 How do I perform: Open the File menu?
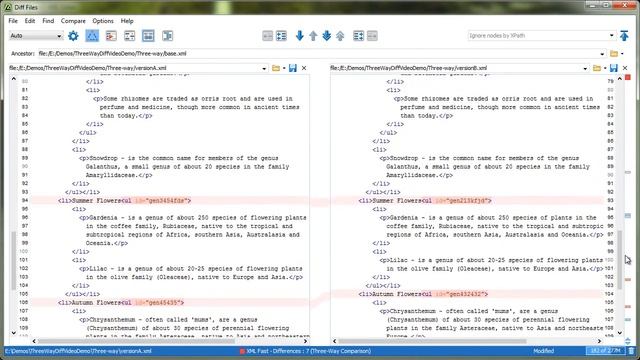[x=13, y=21]
